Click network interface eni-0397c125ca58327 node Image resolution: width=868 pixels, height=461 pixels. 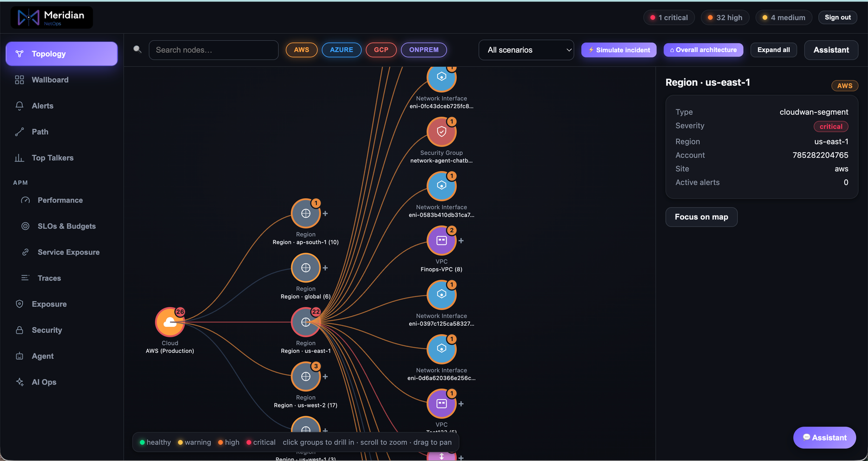[x=442, y=295]
